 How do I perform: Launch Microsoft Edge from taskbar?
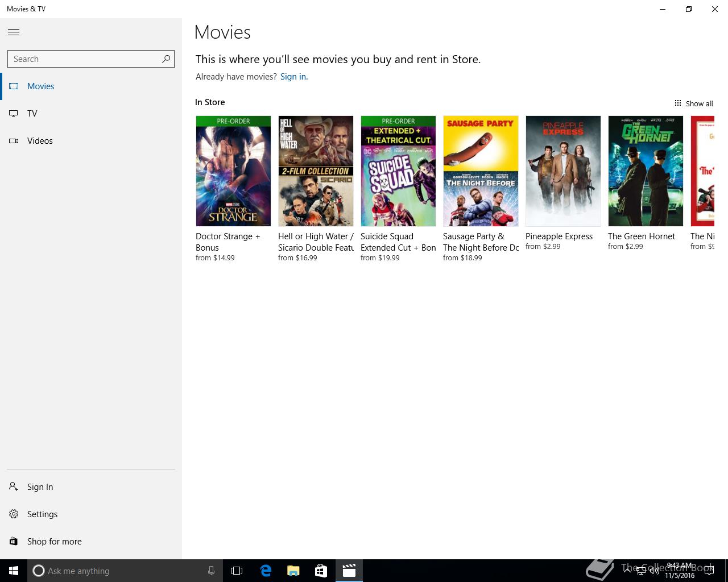[266, 571]
